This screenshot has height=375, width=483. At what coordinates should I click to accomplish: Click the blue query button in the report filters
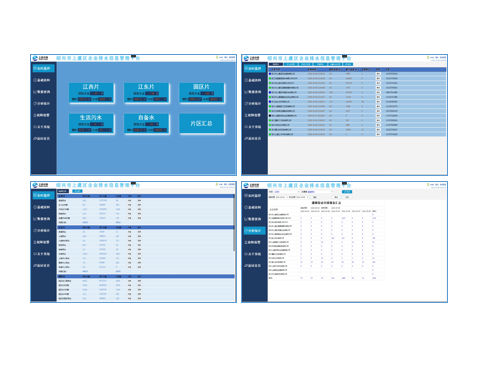tap(347, 192)
